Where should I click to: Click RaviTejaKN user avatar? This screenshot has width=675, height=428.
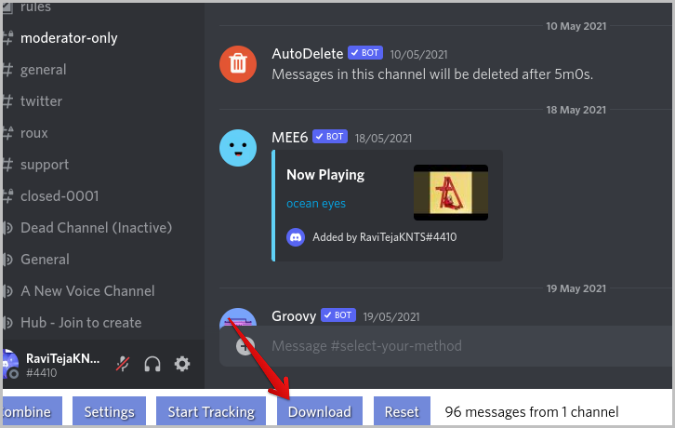point(10,364)
